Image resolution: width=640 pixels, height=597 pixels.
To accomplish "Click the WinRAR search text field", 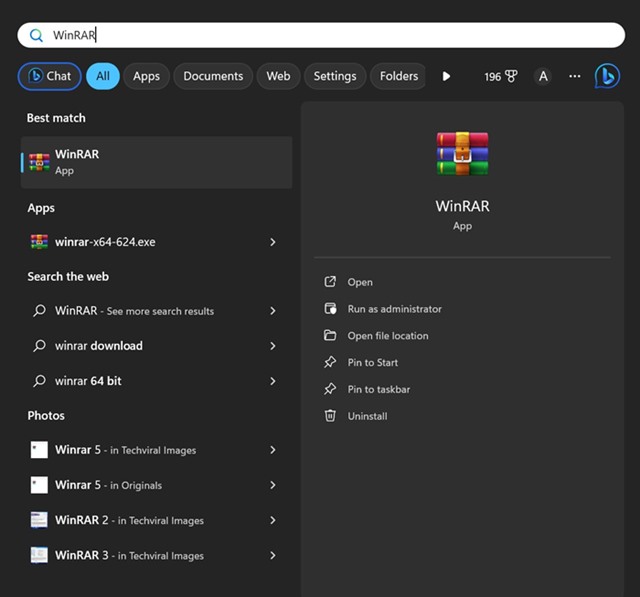I will click(321, 35).
